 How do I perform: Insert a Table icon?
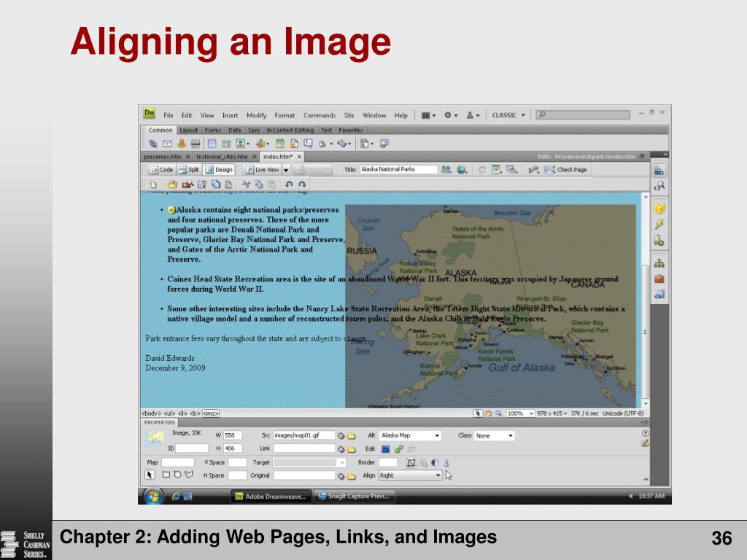tap(212, 144)
